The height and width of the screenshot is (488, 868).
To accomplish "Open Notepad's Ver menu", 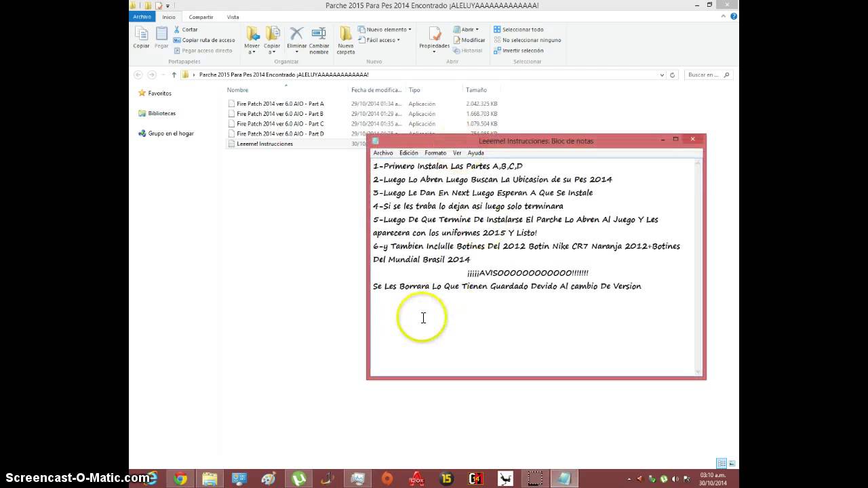I will point(457,153).
